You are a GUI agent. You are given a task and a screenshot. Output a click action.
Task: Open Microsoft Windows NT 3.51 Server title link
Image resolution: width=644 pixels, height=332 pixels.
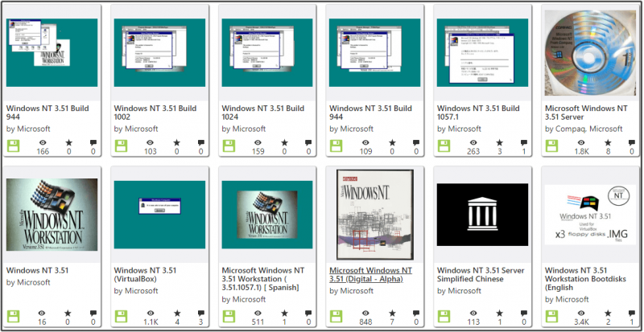(586, 113)
